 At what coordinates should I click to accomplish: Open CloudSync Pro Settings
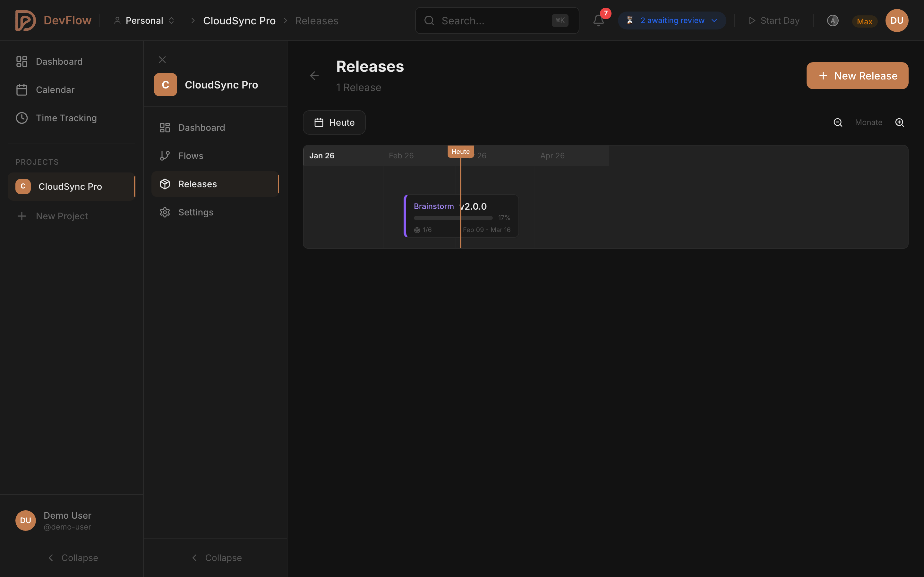point(196,212)
